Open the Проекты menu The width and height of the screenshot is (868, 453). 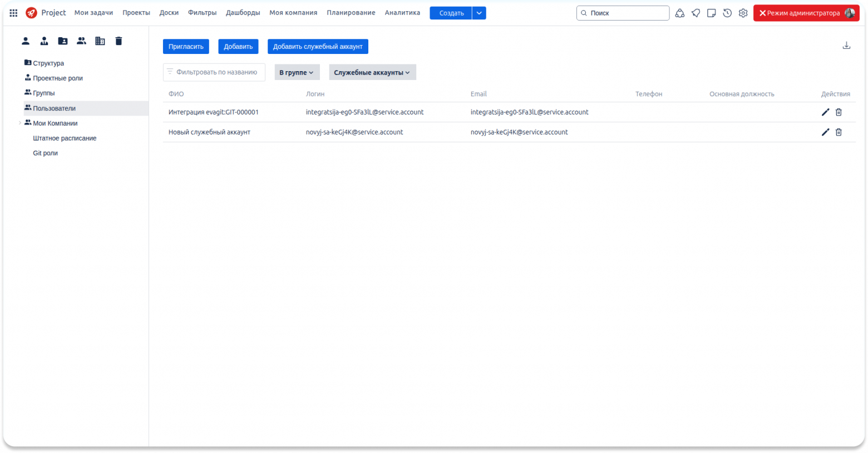[136, 13]
